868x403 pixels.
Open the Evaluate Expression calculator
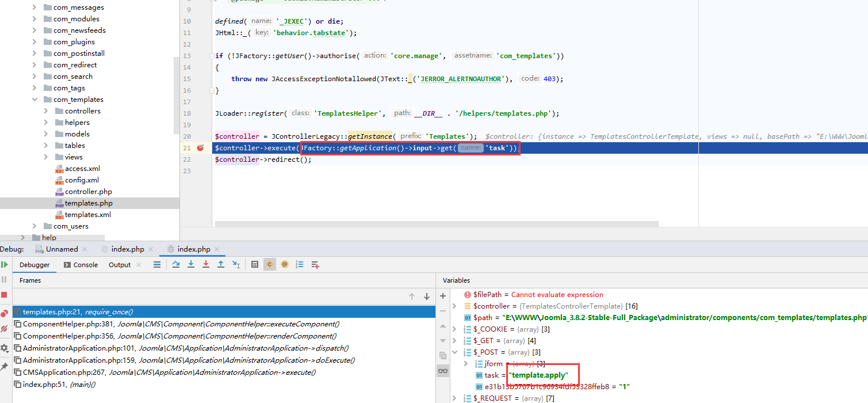tap(255, 264)
